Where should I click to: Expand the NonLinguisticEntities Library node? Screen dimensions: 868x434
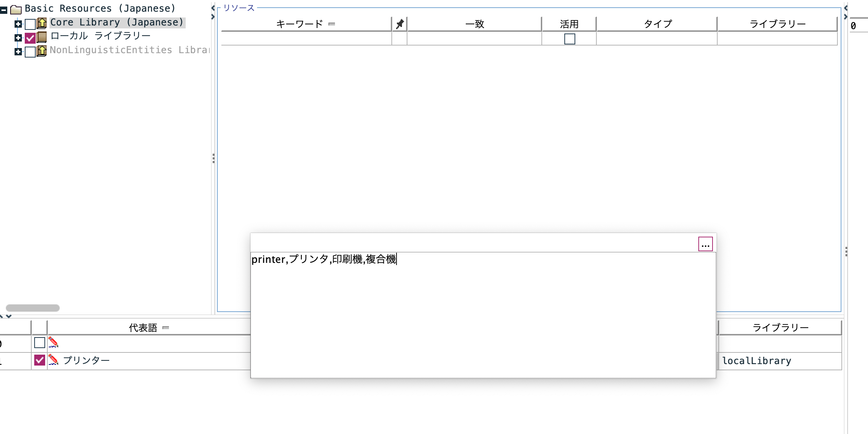click(17, 51)
